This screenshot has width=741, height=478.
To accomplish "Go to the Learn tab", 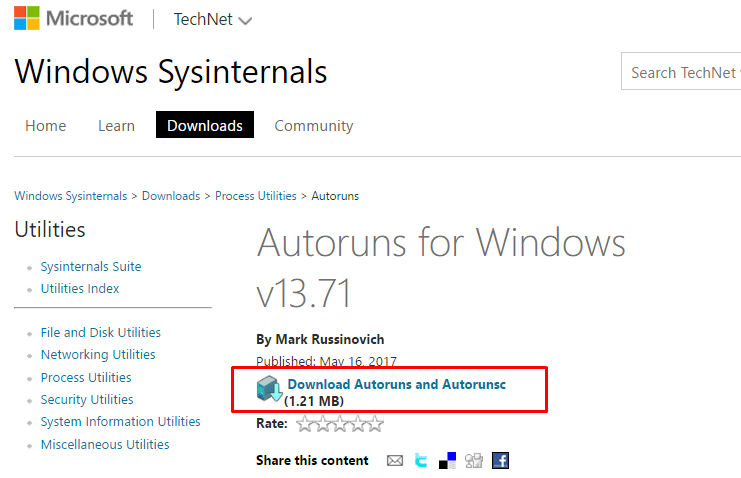I will [116, 126].
